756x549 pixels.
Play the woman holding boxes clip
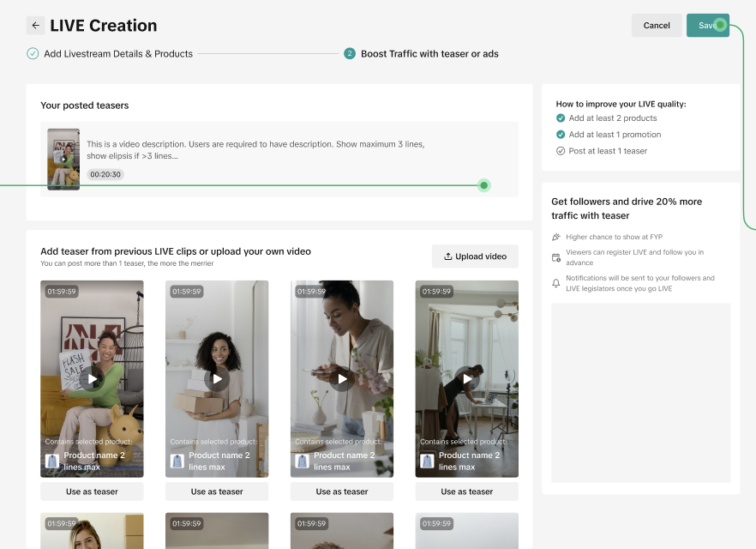click(x=217, y=378)
